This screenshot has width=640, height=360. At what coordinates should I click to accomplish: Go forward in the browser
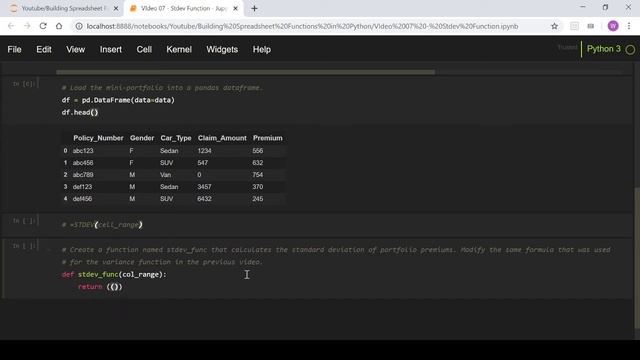tap(27, 26)
